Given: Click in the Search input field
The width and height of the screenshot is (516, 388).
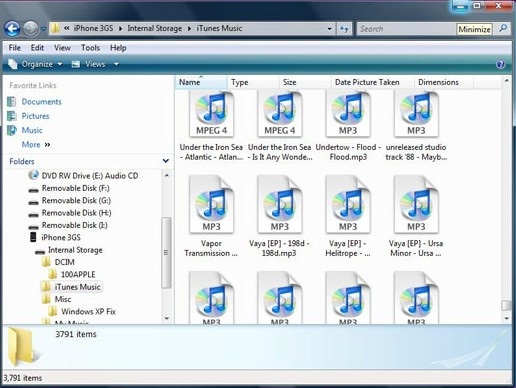Looking at the screenshot, I should (x=407, y=29).
